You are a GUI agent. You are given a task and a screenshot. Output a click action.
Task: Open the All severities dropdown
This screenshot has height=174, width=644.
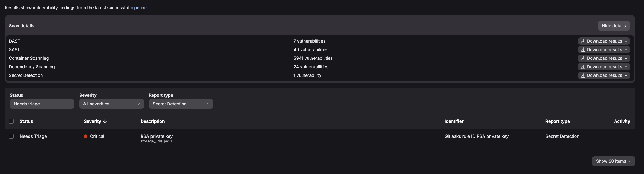[x=111, y=104]
